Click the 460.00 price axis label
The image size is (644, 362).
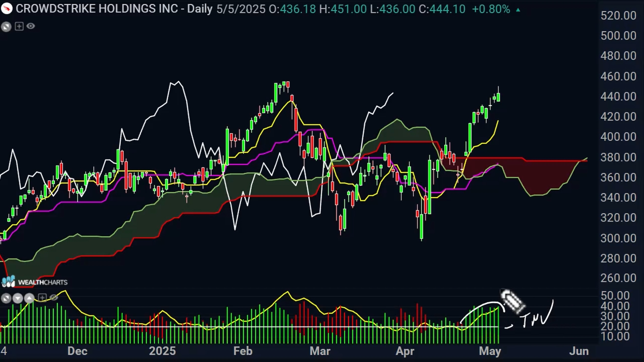(619, 76)
